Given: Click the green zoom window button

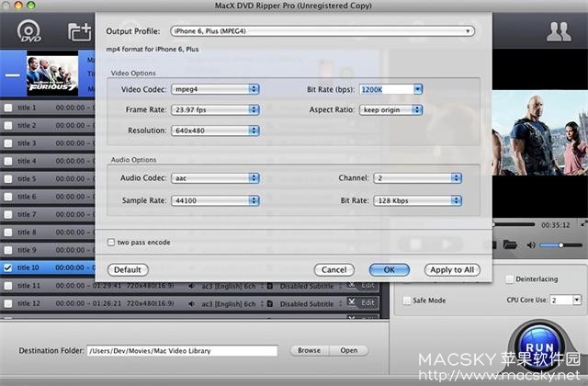Looking at the screenshot, I should click(x=30, y=5).
